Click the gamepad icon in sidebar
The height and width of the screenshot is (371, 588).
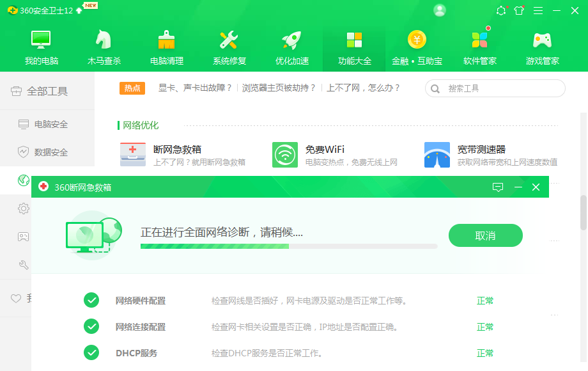23,237
